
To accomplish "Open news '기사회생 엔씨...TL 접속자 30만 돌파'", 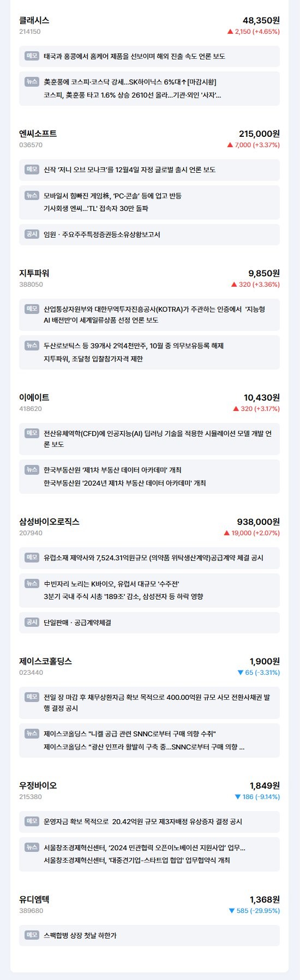I will tap(96, 208).
